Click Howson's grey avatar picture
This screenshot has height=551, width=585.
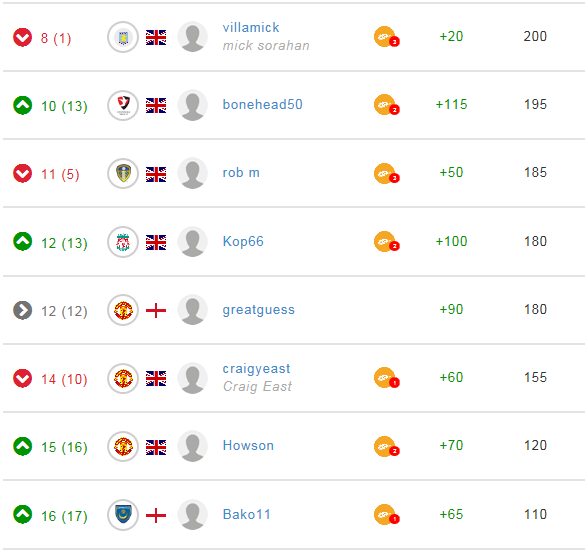pyautogui.click(x=193, y=446)
